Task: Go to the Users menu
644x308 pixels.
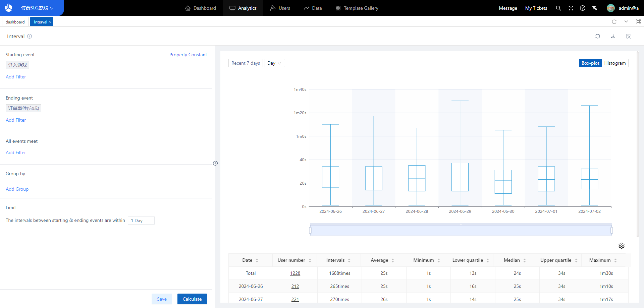Action: [280, 8]
